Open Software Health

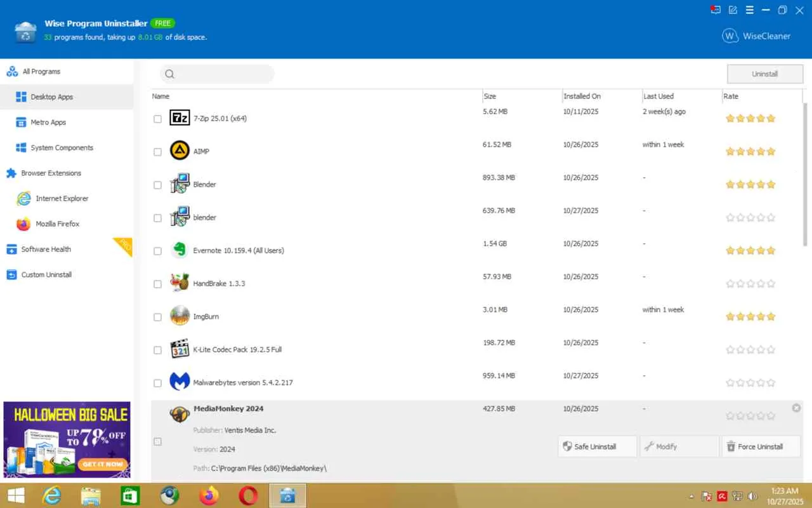pyautogui.click(x=67, y=250)
